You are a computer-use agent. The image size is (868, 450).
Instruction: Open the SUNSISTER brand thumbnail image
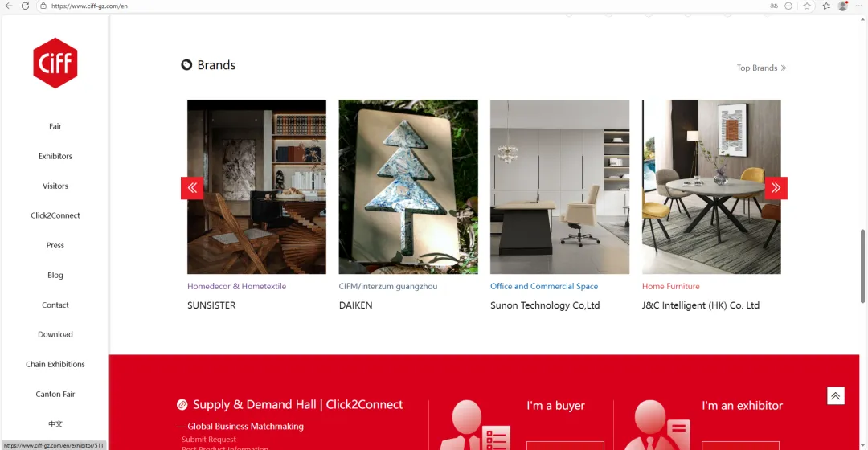[256, 186]
